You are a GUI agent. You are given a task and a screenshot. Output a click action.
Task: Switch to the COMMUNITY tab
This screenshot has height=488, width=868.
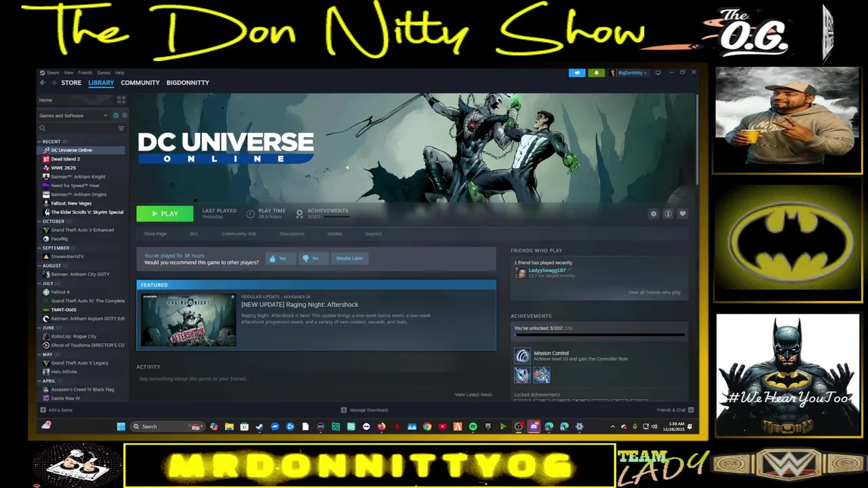tap(140, 83)
